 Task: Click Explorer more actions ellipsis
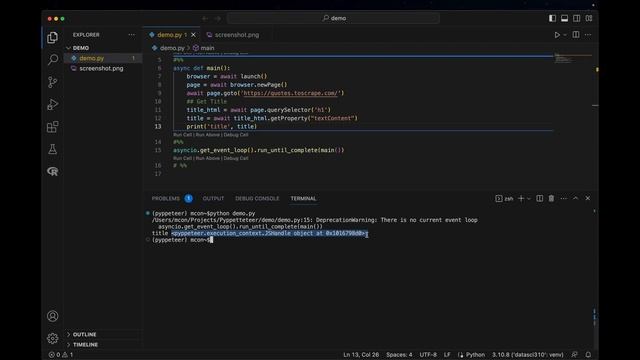pos(131,35)
